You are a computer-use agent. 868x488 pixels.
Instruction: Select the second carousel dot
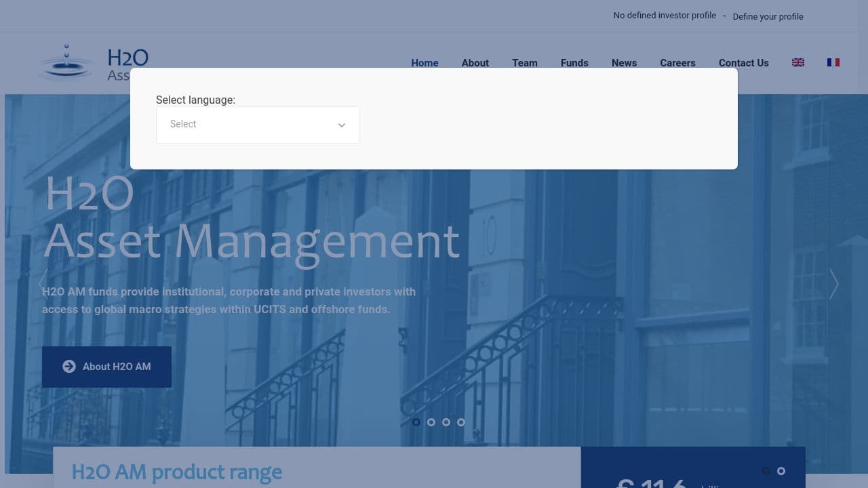click(431, 422)
